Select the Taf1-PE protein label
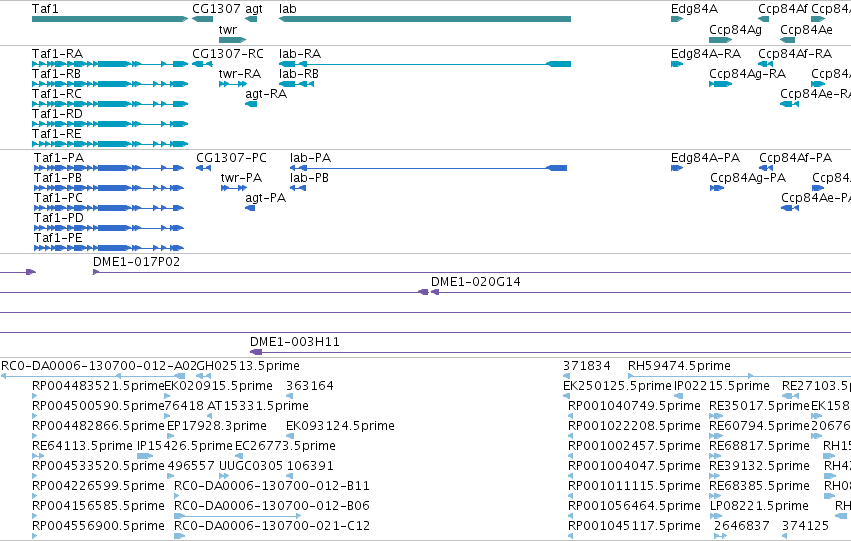 coord(58,238)
